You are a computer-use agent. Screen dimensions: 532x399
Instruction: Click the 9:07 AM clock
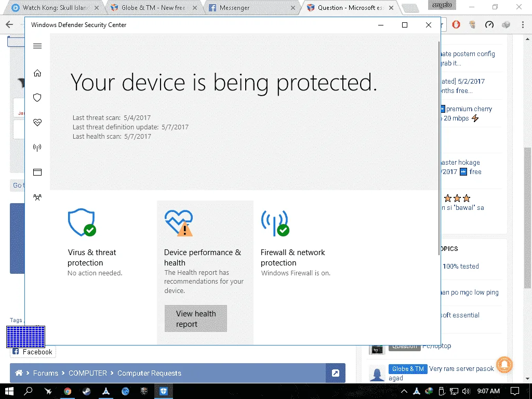coord(488,391)
